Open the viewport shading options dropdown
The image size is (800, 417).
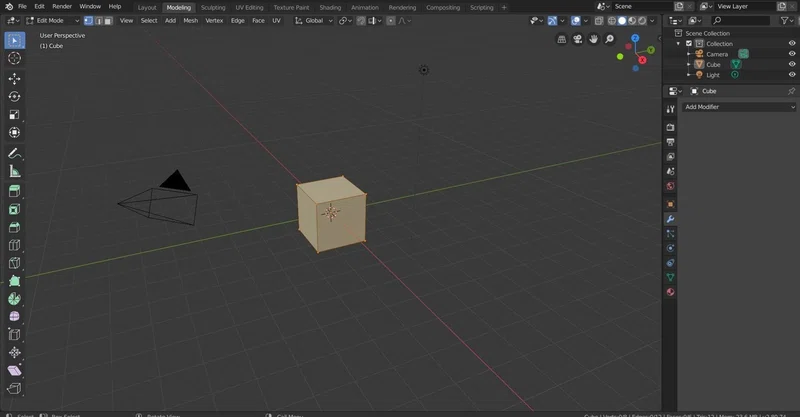(x=652, y=21)
